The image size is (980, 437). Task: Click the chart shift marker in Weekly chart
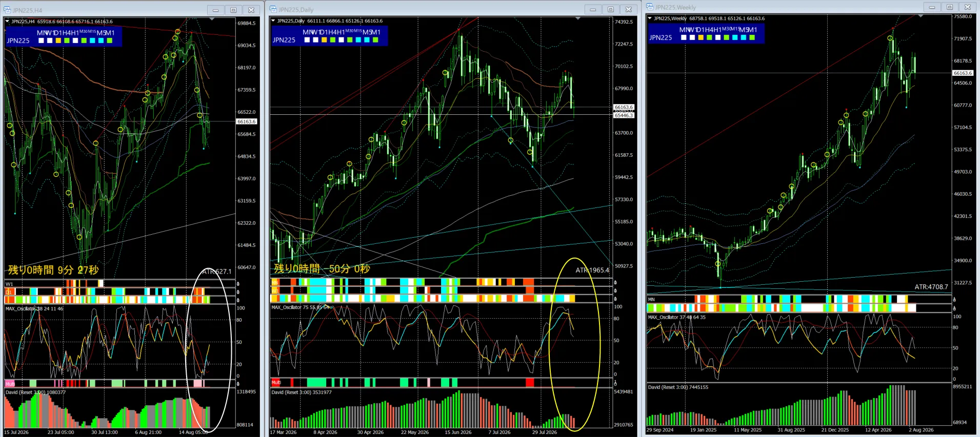tap(921, 16)
